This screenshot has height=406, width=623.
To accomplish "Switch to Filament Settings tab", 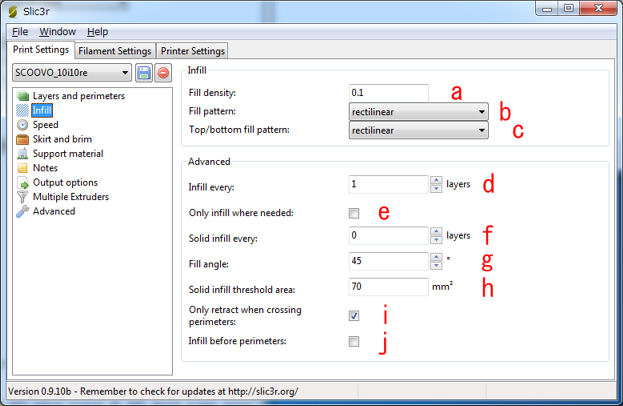I will pos(115,51).
